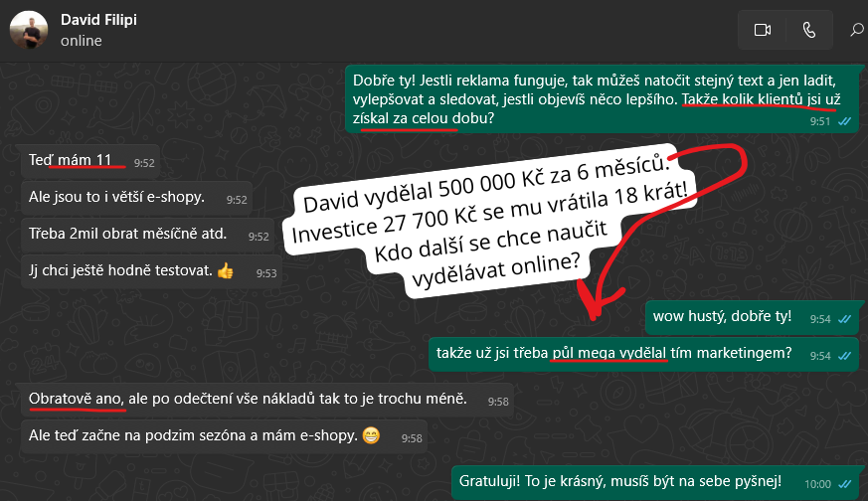Click read ticks on the 10:00 message
The image size is (868, 501).
[844, 484]
